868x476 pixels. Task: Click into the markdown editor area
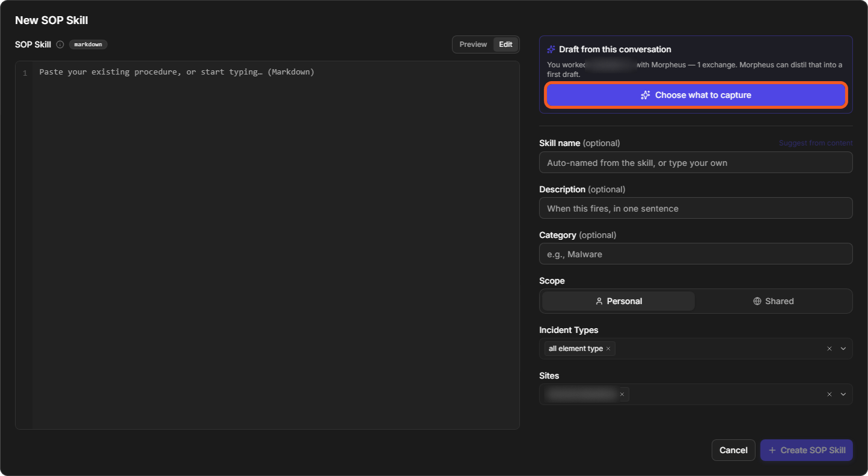[x=267, y=245]
